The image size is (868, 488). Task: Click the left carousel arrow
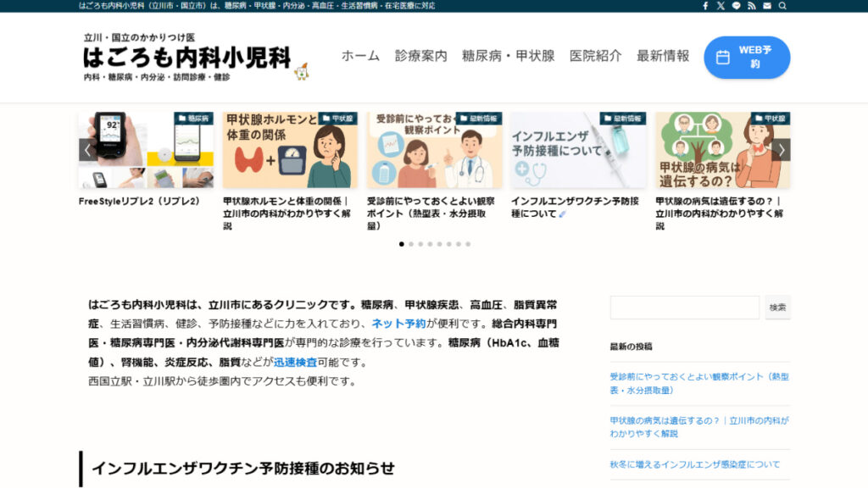[x=88, y=148]
